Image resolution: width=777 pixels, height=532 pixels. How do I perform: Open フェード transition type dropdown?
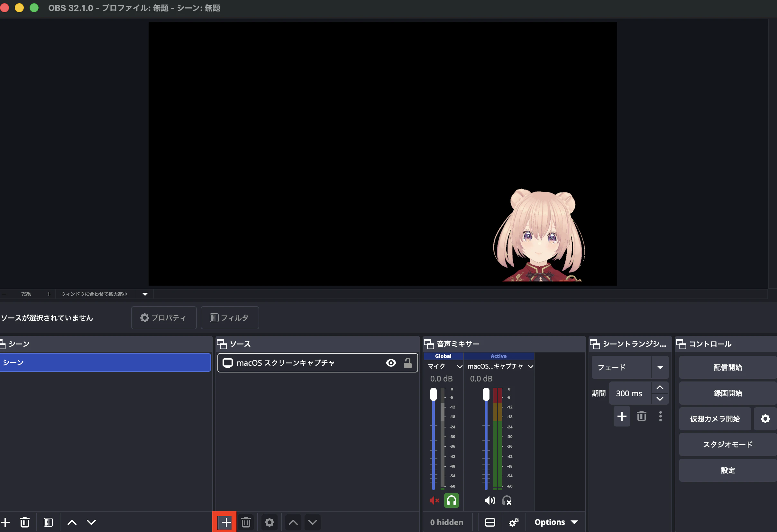pos(630,367)
